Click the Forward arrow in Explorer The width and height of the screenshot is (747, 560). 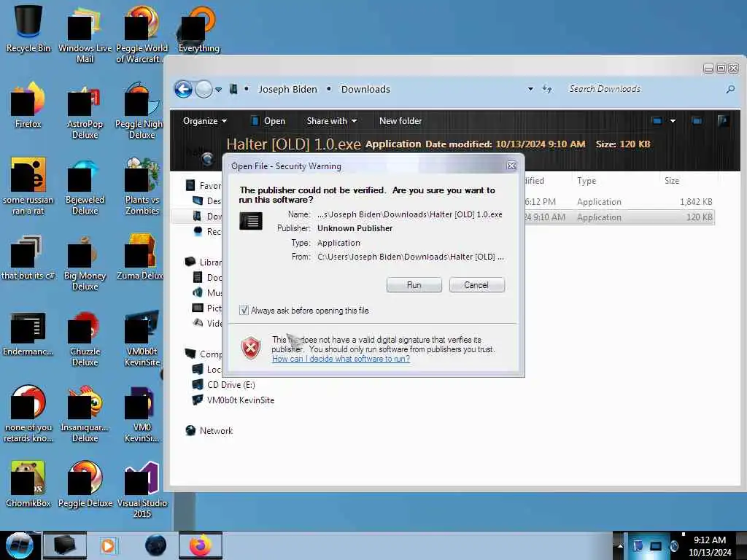[x=204, y=89]
